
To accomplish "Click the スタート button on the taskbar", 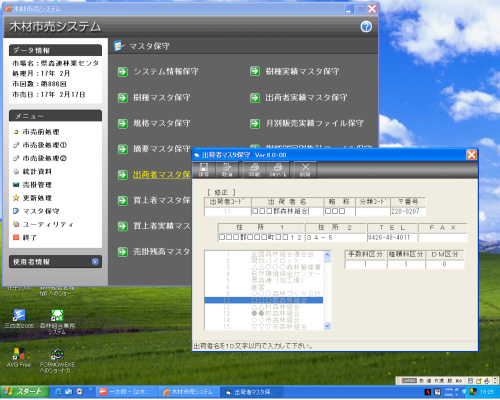I will 25,392.
